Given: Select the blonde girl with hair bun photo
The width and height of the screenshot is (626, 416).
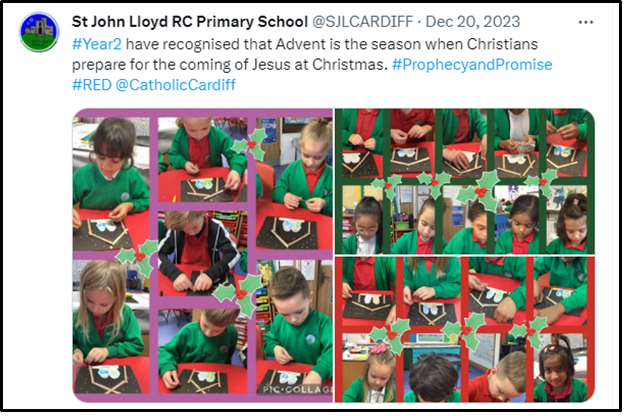Looking at the screenshot, I should point(295,184).
